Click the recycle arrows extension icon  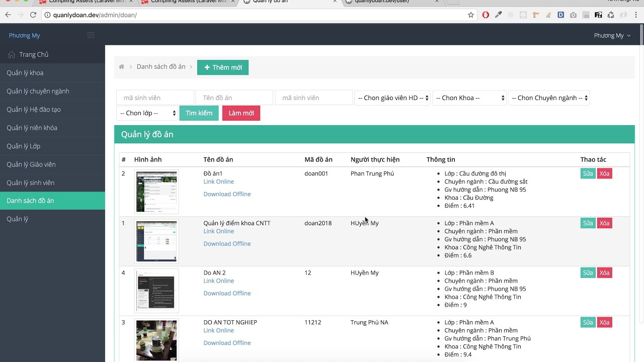pos(611,15)
